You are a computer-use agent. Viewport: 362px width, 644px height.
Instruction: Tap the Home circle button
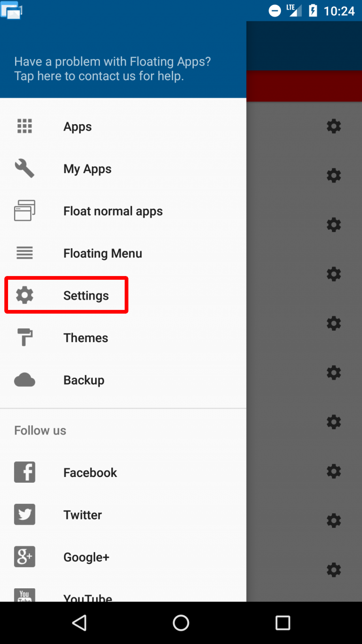(x=181, y=622)
